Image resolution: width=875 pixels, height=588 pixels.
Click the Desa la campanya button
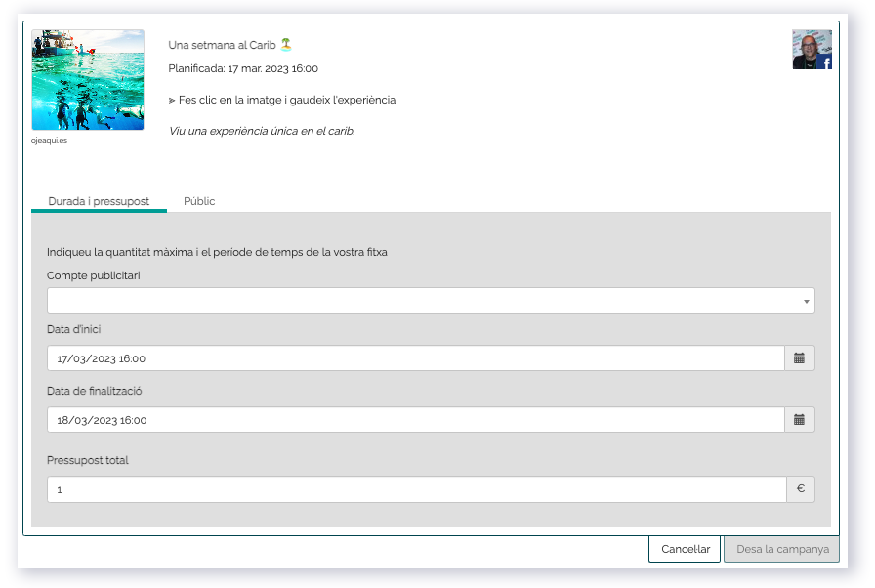781,549
